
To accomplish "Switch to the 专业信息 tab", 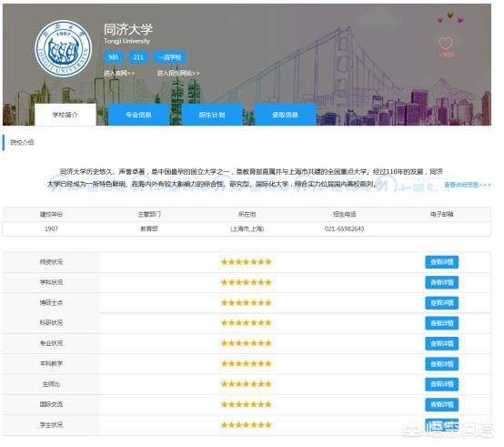I will (138, 115).
